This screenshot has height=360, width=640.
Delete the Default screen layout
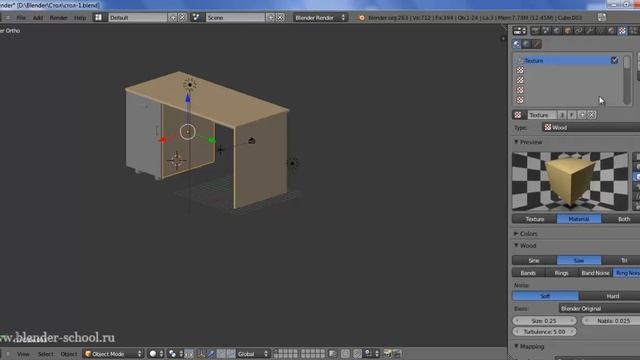coord(182,18)
